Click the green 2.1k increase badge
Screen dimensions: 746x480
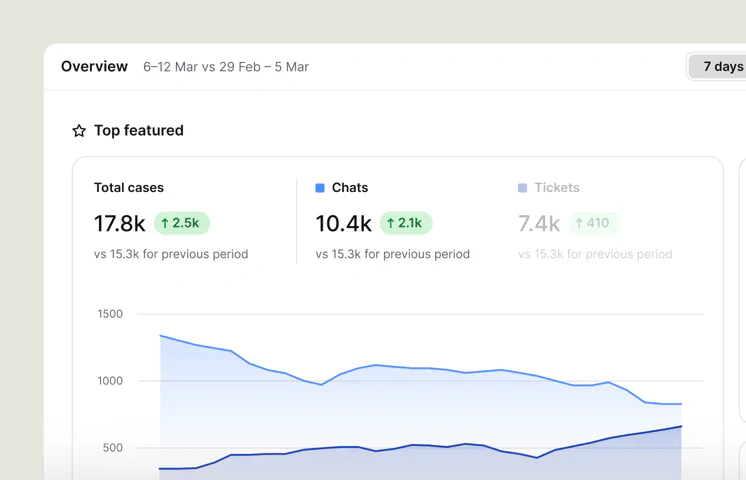406,223
